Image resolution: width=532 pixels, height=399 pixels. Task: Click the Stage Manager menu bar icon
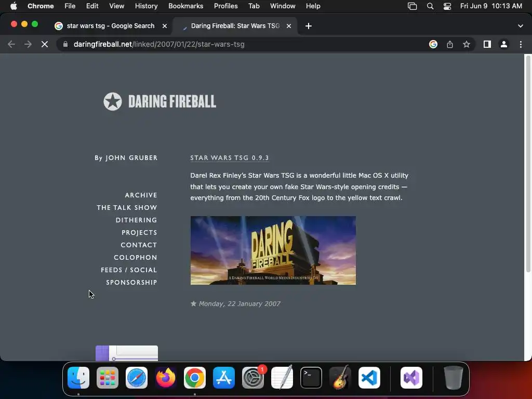pyautogui.click(x=412, y=6)
